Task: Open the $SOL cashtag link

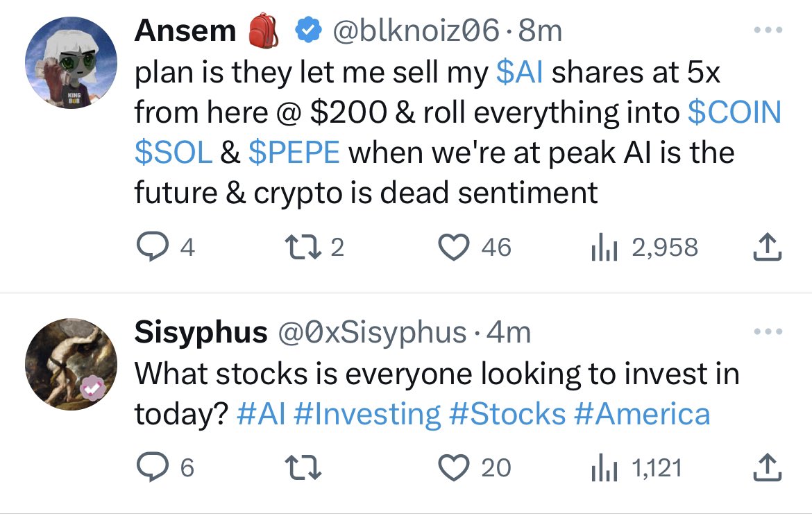Action: [174, 153]
